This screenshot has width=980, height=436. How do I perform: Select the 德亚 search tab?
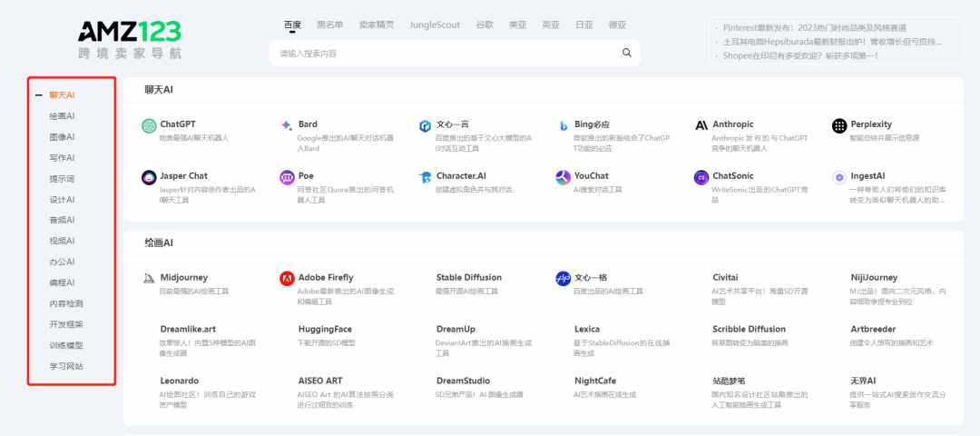618,25
